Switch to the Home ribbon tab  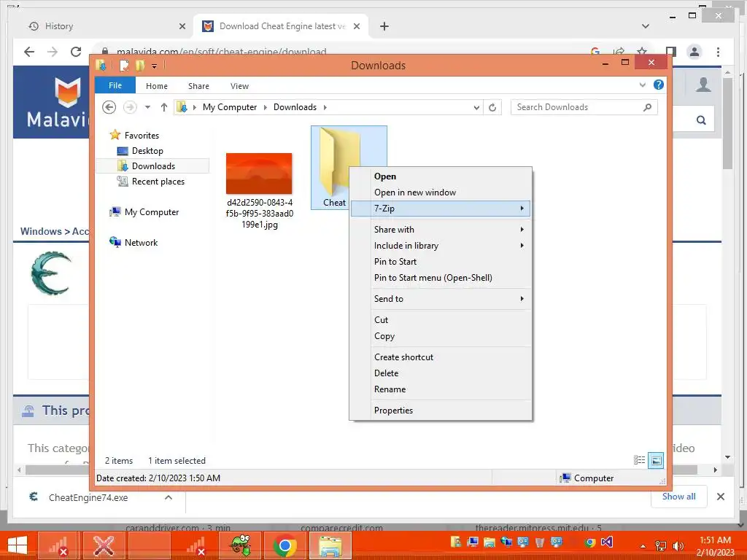(157, 86)
